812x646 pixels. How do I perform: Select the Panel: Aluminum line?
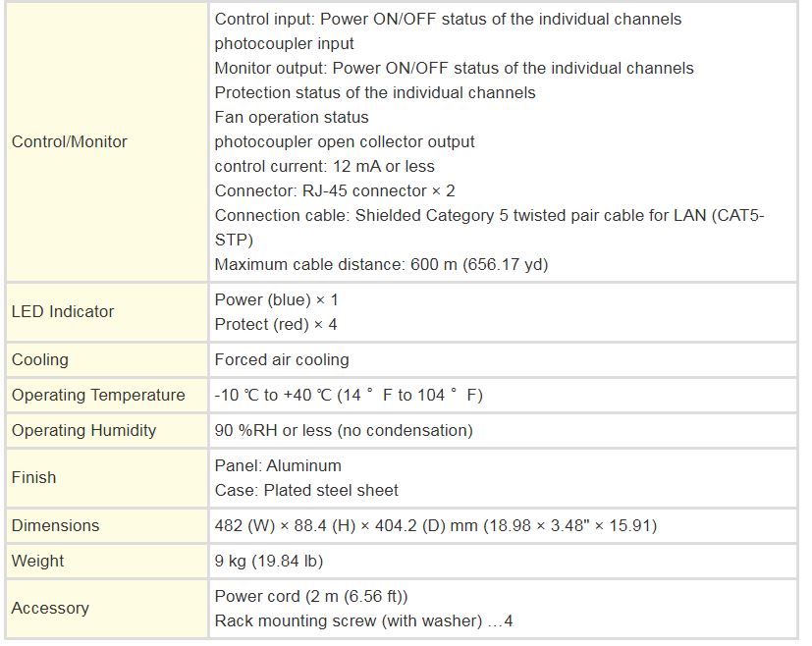point(278,465)
